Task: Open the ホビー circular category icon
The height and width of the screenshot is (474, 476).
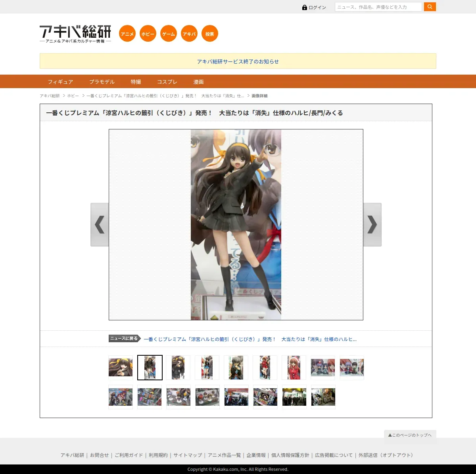Action: click(x=148, y=34)
